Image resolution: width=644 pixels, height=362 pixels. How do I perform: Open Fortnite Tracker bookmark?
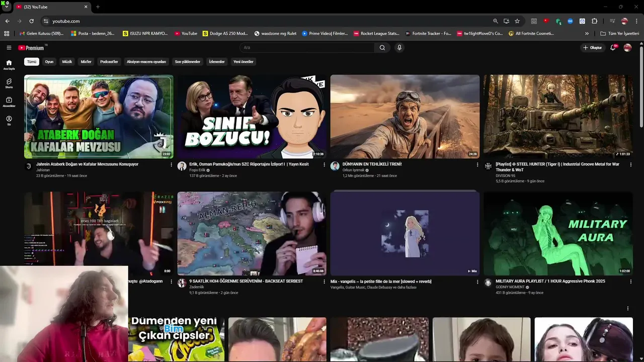coord(428,34)
